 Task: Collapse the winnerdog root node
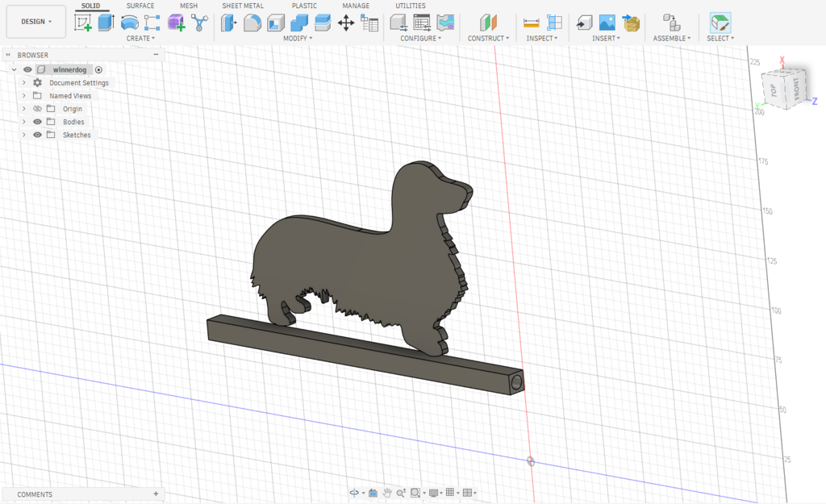click(x=15, y=69)
